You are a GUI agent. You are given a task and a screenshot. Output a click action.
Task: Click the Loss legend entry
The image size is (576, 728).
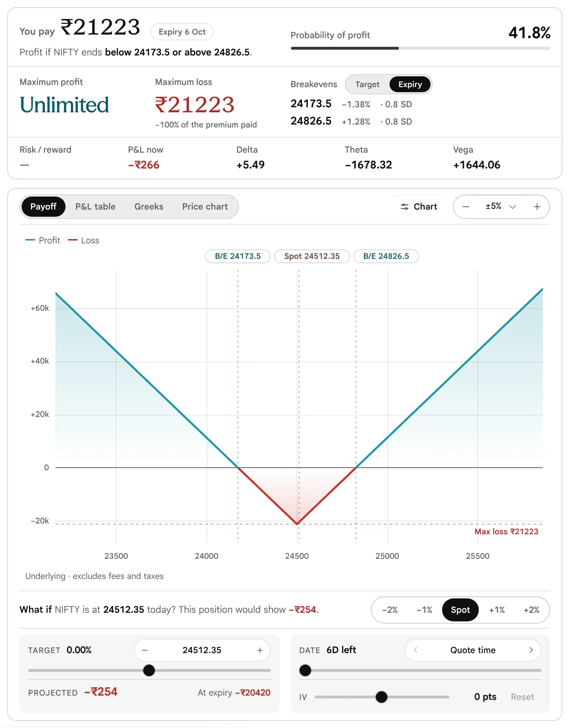84,241
